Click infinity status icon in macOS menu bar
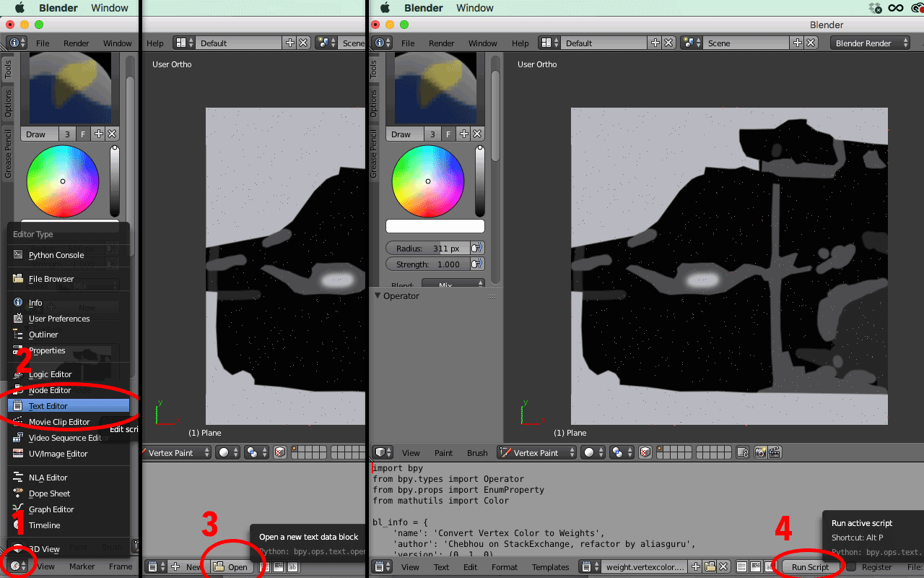 (x=896, y=8)
